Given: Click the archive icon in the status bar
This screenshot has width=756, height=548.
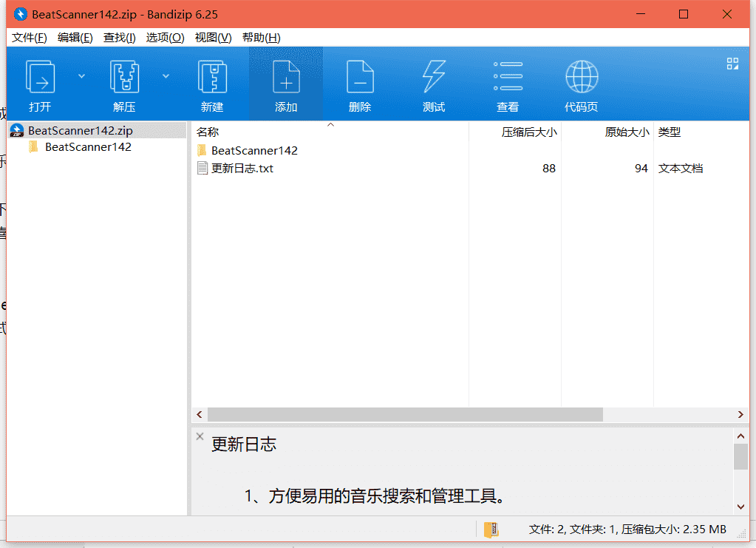Looking at the screenshot, I should pos(491,530).
